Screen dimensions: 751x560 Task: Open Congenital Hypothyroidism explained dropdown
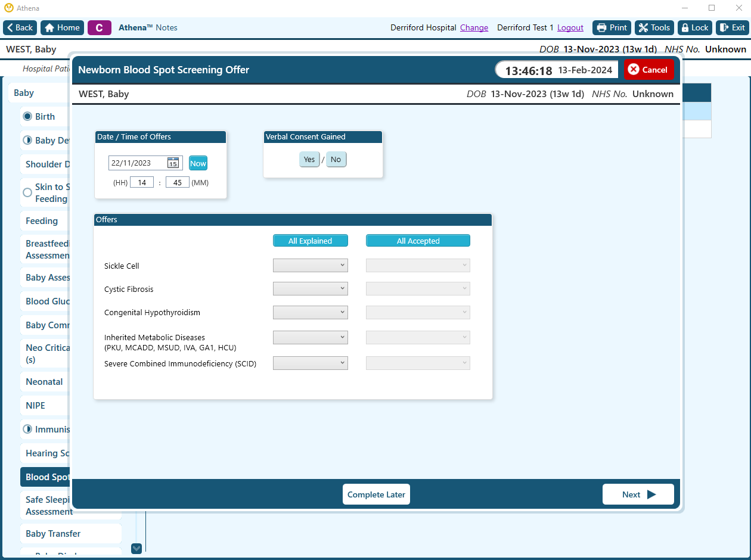tap(310, 312)
